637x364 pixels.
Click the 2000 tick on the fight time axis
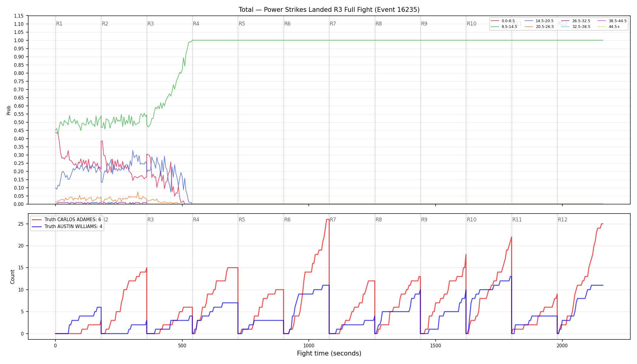click(562, 345)
